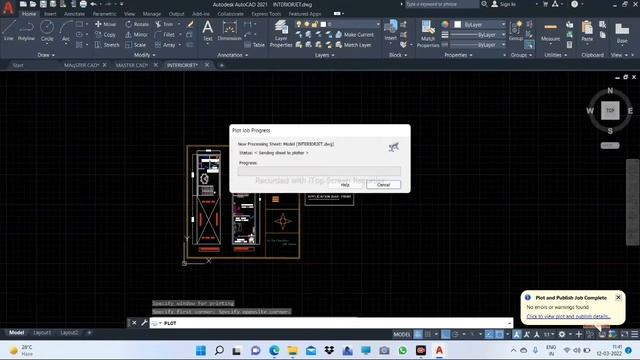Image resolution: width=640 pixels, height=360 pixels.
Task: Open the Home ribbon tab
Action: [29, 14]
